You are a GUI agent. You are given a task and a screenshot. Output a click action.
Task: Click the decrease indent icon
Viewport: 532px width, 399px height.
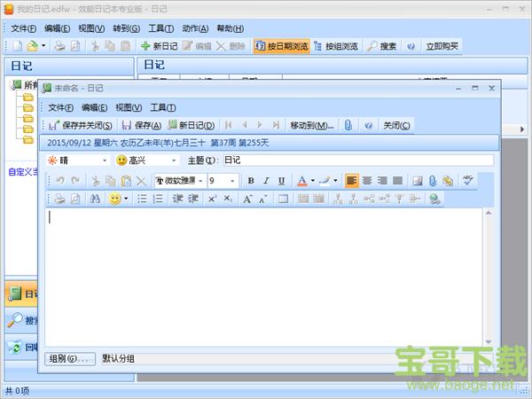(x=178, y=199)
